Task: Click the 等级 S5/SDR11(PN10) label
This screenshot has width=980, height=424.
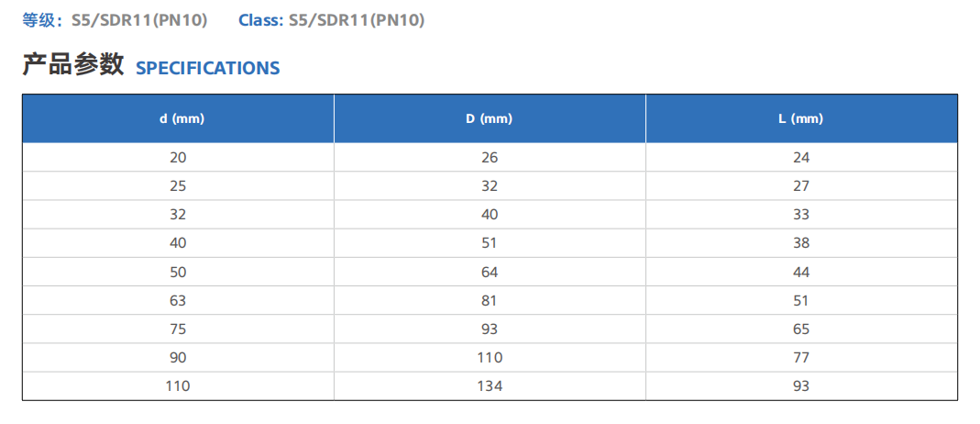Action: (x=115, y=20)
